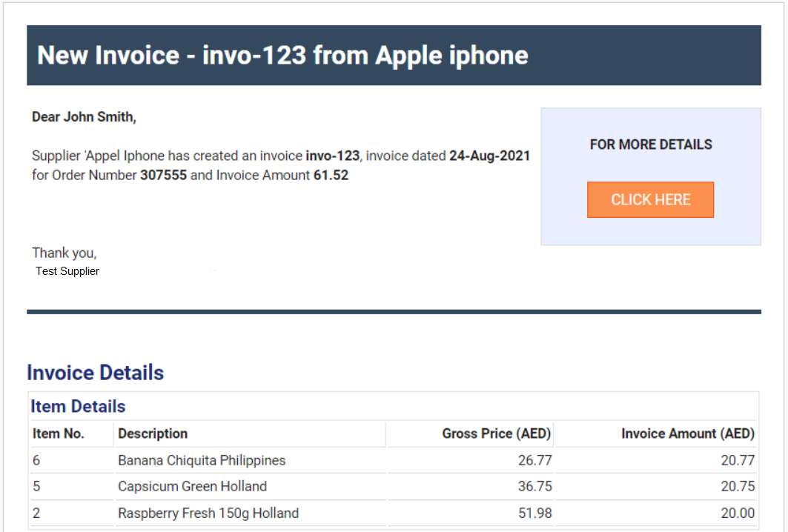Click the header title 'New Invoice - invo-123 from Apple iphone'
This screenshot has width=788, height=532.
click(282, 56)
